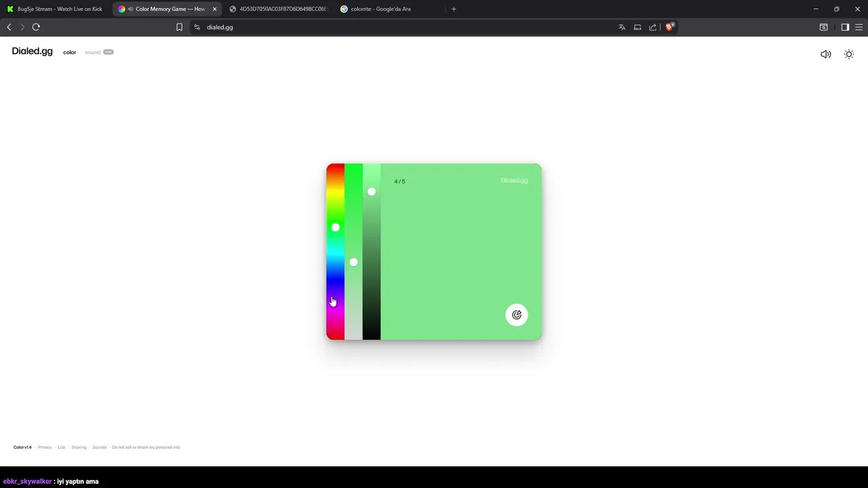
Task: Adjust the brightness slider handle
Action: [372, 192]
